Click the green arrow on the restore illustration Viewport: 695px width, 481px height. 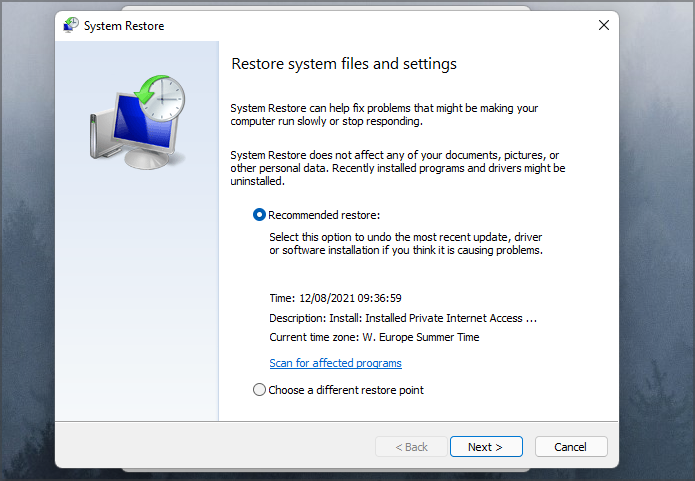pyautogui.click(x=150, y=89)
